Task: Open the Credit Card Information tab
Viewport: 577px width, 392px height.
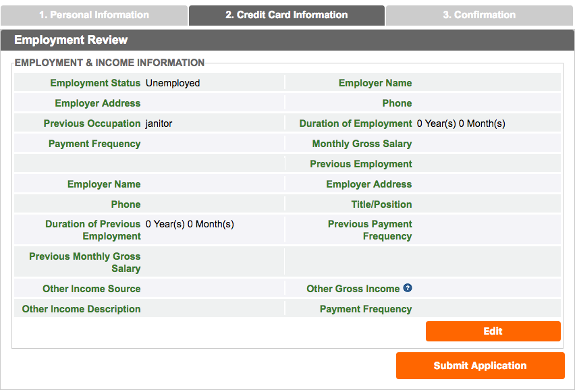Action: pos(287,15)
